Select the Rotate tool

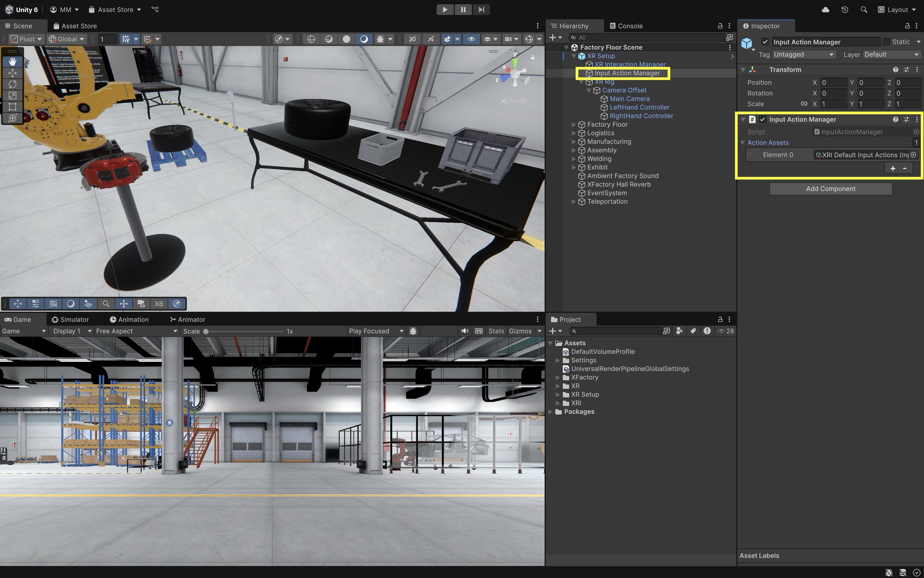13,84
